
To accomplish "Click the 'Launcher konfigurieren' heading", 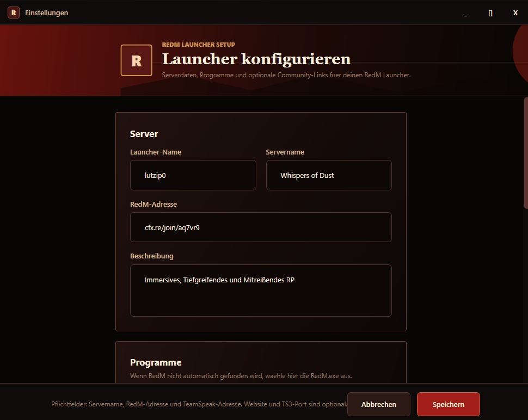I will tap(256, 59).
